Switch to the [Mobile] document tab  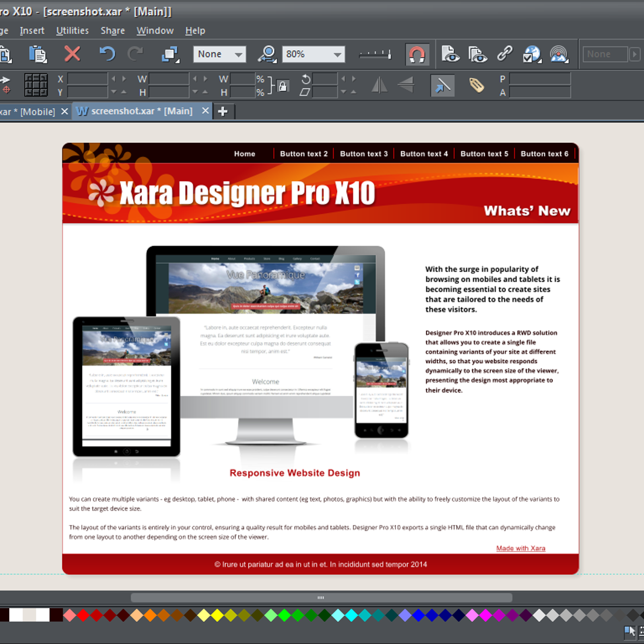pos(27,111)
